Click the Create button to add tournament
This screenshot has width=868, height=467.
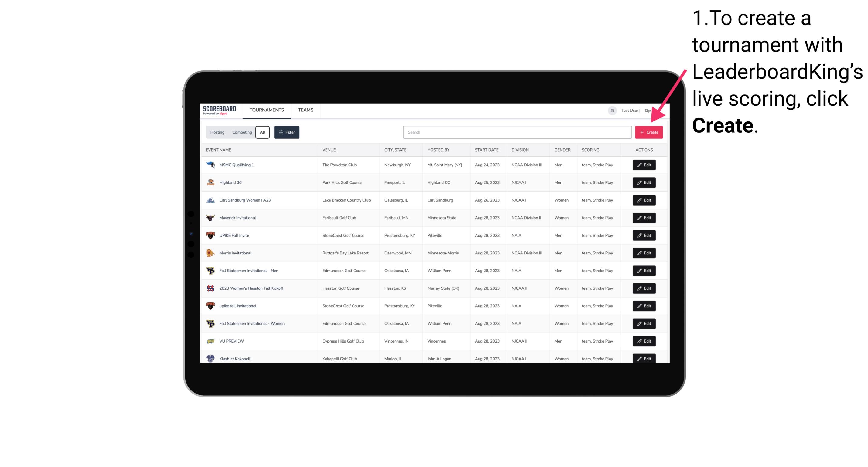pyautogui.click(x=649, y=132)
